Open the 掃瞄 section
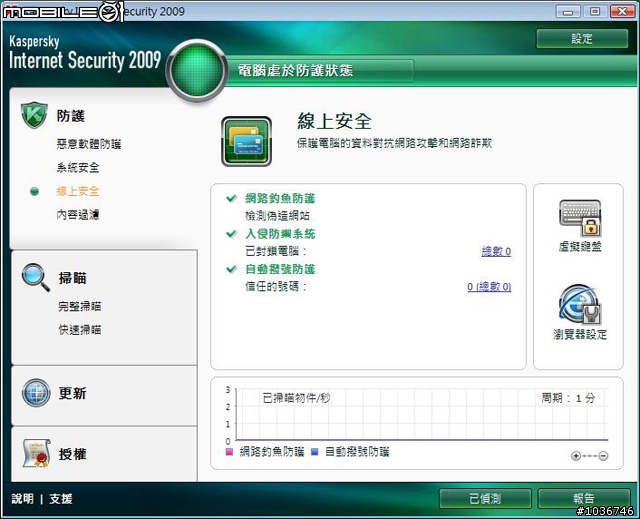The image size is (640, 519). tap(72, 278)
